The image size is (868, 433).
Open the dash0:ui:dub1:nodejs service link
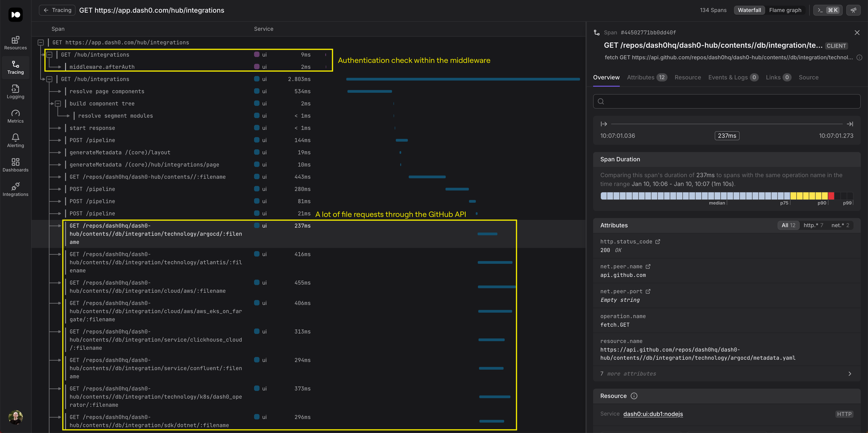tap(653, 414)
